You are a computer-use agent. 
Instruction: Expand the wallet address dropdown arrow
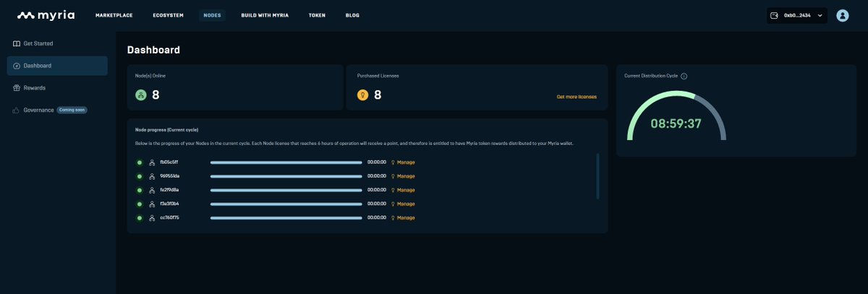[820, 15]
